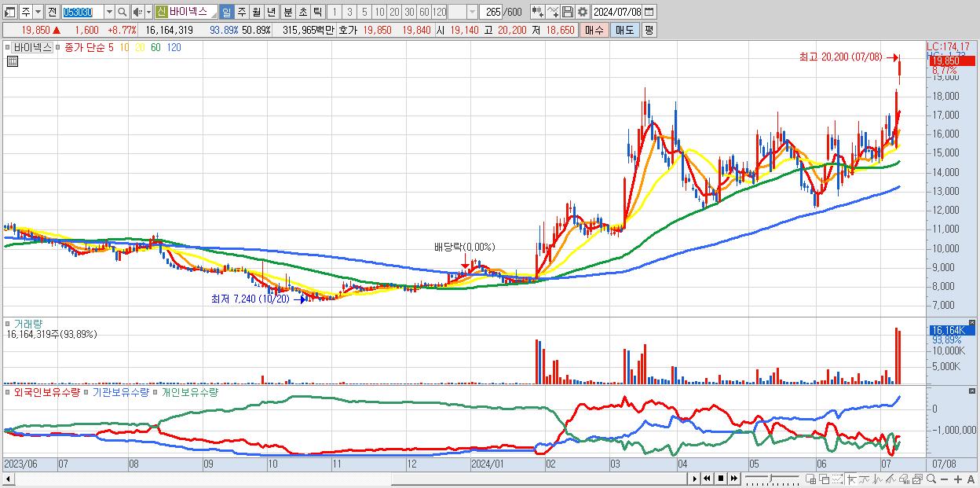The width and height of the screenshot is (980, 488).
Task: Select the 분 (minute) period toggle
Action: point(287,12)
